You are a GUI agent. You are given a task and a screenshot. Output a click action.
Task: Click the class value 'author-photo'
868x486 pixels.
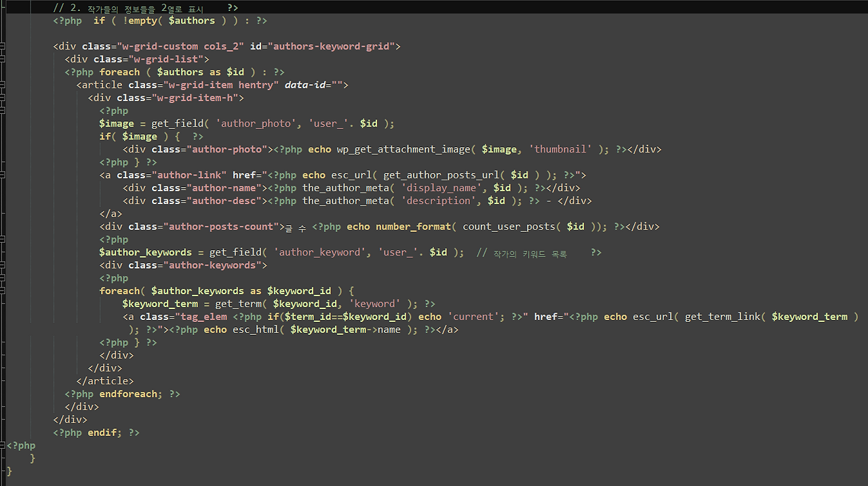pos(226,149)
